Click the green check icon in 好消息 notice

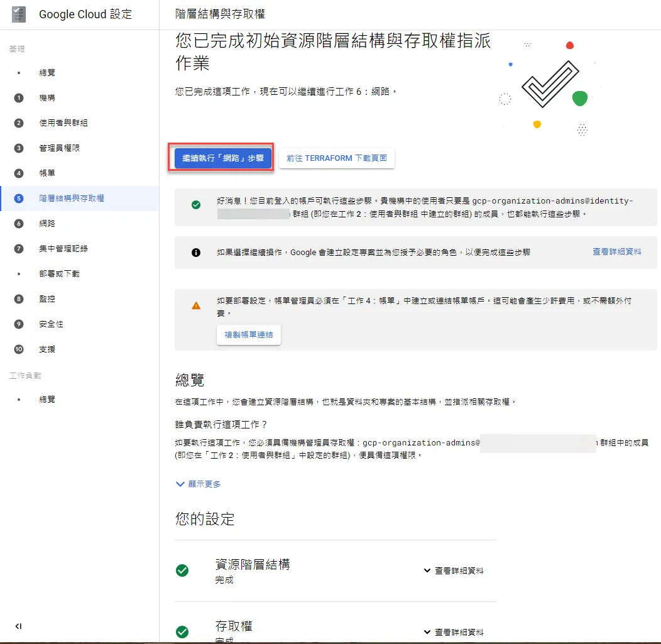196,205
